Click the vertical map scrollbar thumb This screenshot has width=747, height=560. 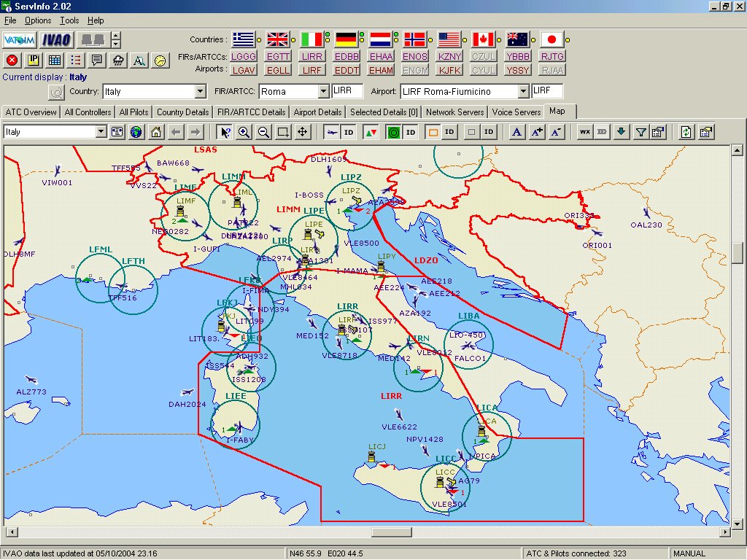click(x=737, y=253)
